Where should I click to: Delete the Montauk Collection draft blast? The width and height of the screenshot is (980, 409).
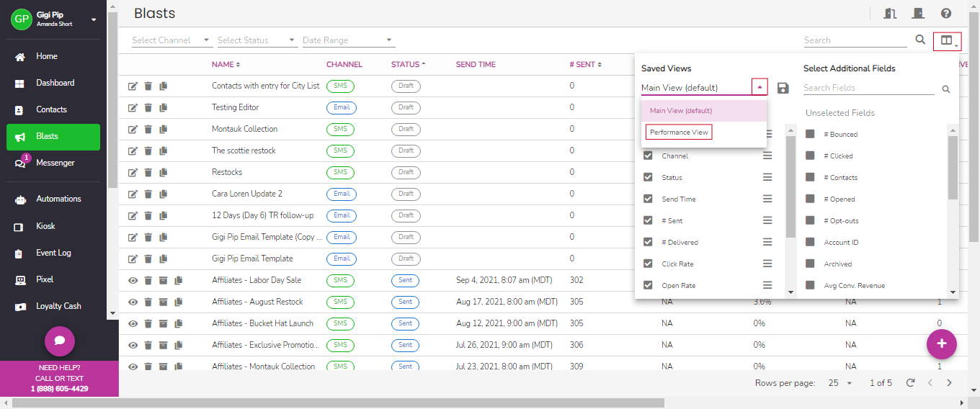[148, 129]
